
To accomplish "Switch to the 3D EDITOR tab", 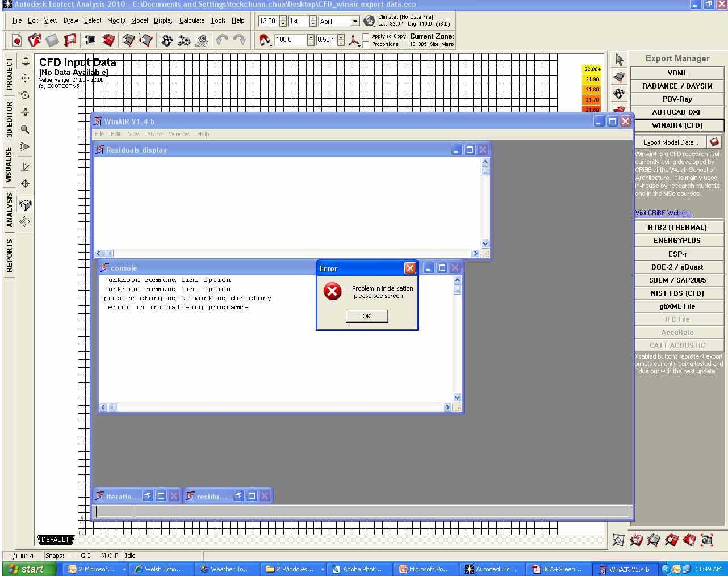I will click(x=9, y=120).
